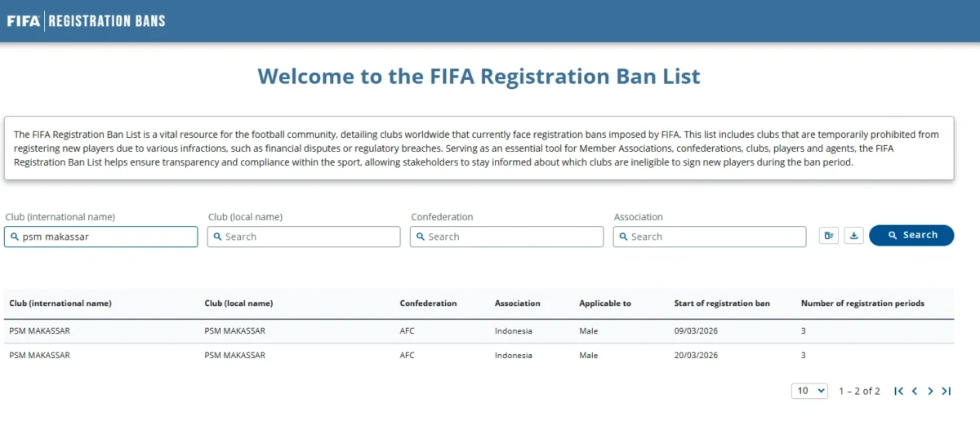Select the PSM MAKASSAR row dated 20/03/2026
Image resolution: width=980 pixels, height=434 pixels.
tap(479, 356)
